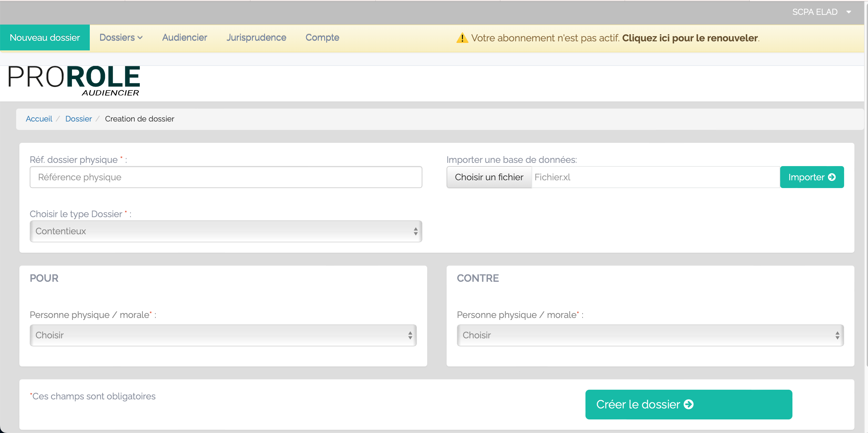Click the yellow warning triangle icon
This screenshot has width=868, height=433.
click(462, 38)
